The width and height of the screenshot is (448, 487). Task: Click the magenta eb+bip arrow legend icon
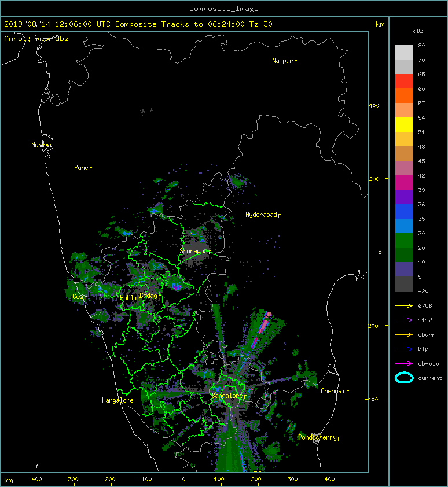click(404, 364)
